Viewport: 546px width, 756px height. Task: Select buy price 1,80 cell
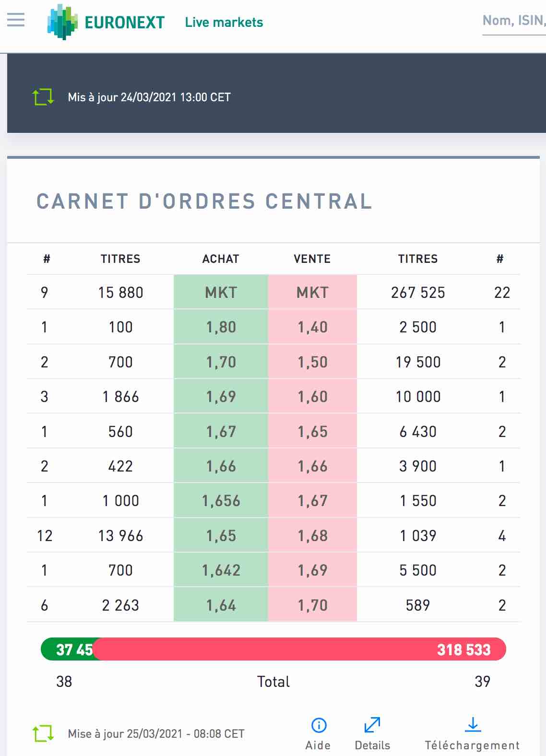point(221,327)
